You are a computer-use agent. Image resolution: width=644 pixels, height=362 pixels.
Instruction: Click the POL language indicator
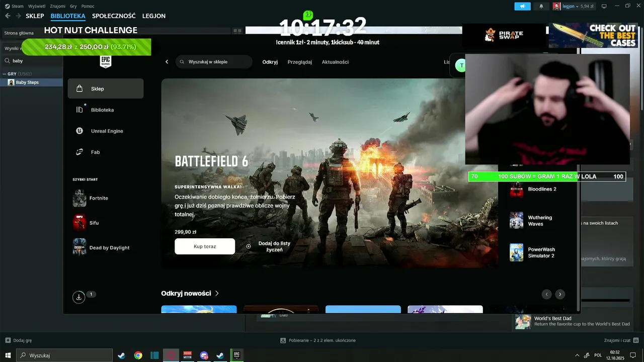click(x=598, y=355)
